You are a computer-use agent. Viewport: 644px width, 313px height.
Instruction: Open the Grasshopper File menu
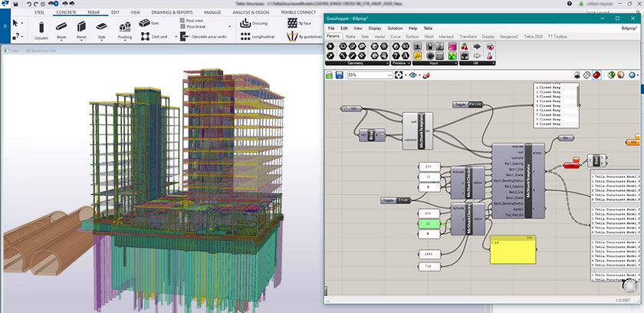click(x=331, y=28)
